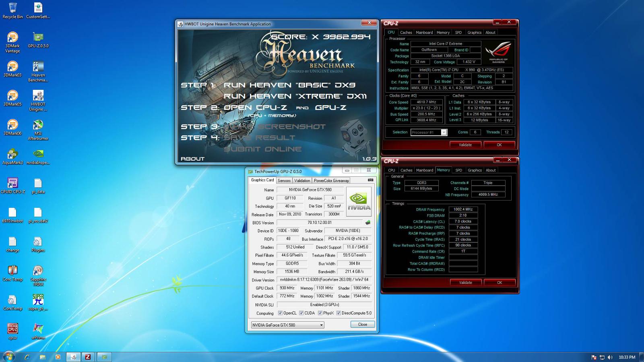
Task: Click GPU-Z camera screenshot icon
Action: point(370,180)
